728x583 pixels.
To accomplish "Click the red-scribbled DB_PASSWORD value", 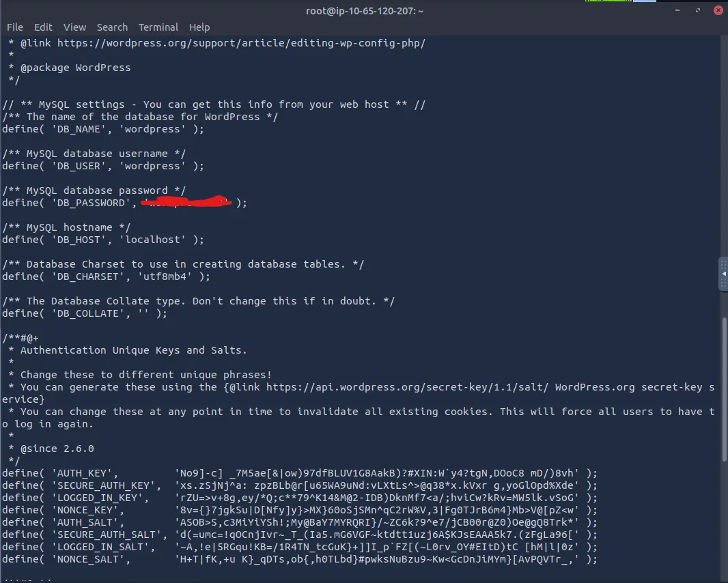I will [188, 203].
